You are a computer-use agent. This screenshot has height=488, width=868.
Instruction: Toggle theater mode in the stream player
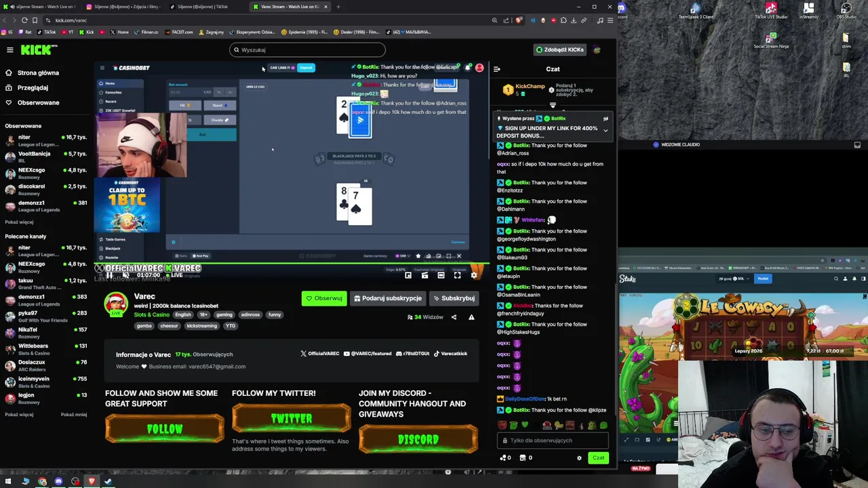[441, 275]
